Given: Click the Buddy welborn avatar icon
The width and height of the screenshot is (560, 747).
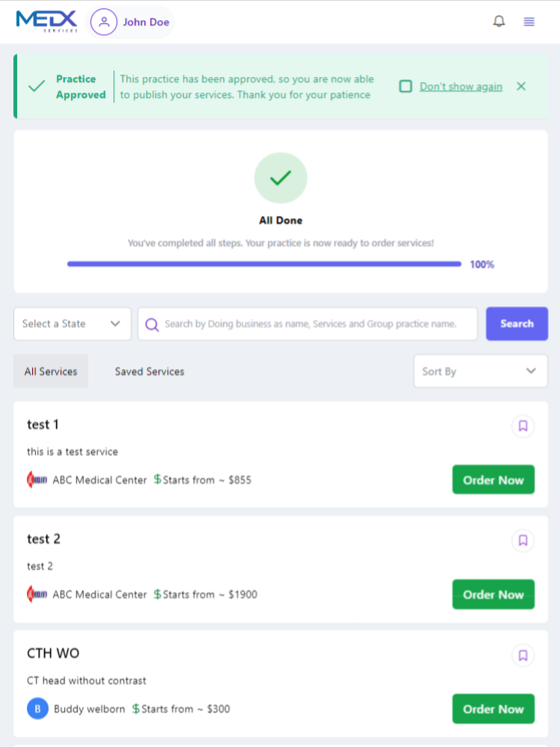Looking at the screenshot, I should click(37, 709).
